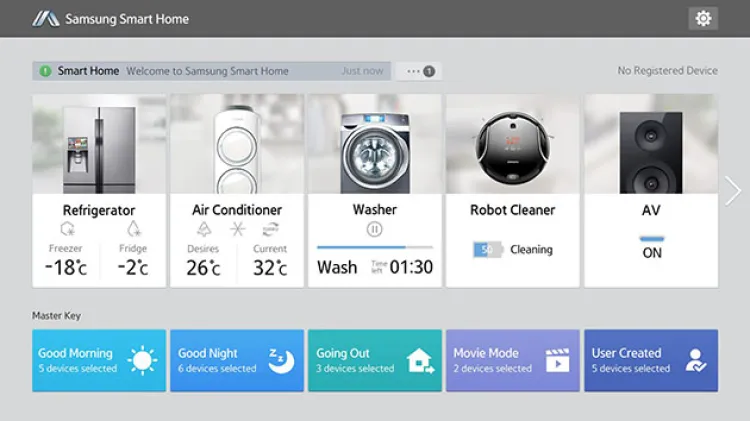The height and width of the screenshot is (421, 750).
Task: Select the Going Out mode tile
Action: click(374, 360)
